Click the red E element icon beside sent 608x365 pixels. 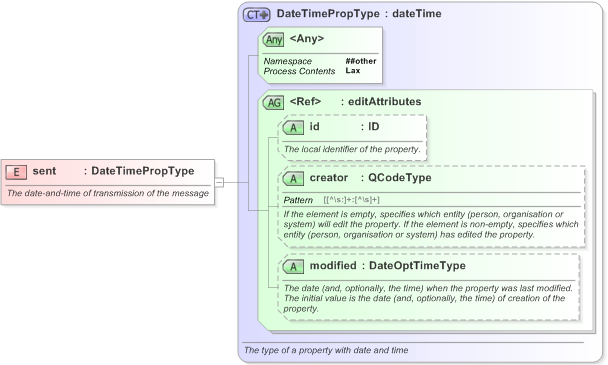pyautogui.click(x=16, y=172)
